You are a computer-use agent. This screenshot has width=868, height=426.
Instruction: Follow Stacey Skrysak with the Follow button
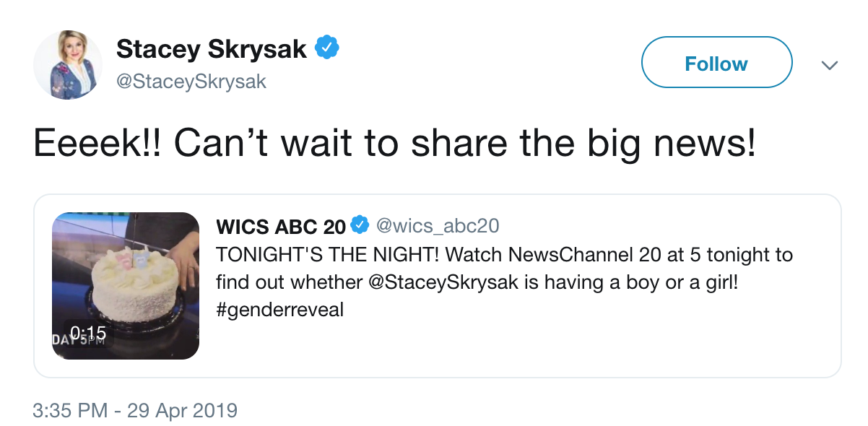pos(716,63)
